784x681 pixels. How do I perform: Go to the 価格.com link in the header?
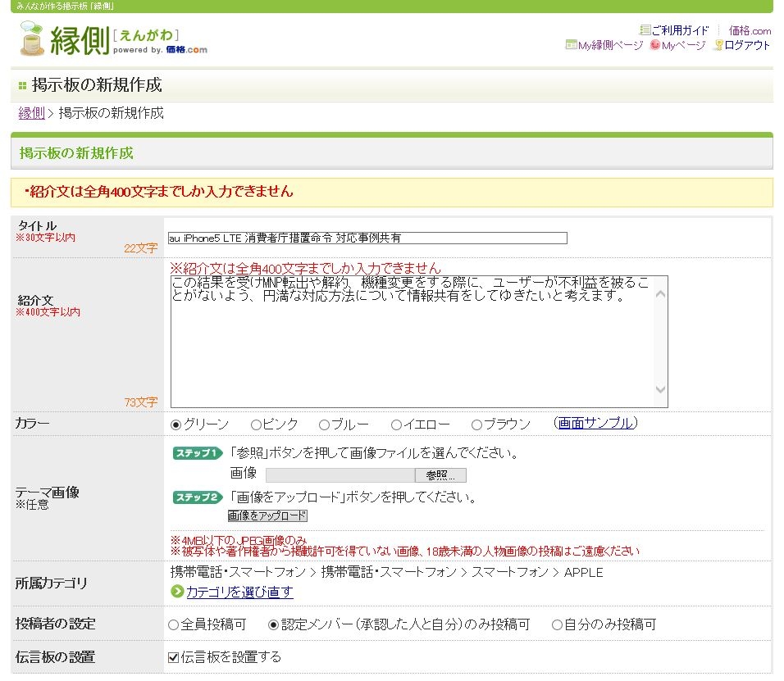click(750, 30)
